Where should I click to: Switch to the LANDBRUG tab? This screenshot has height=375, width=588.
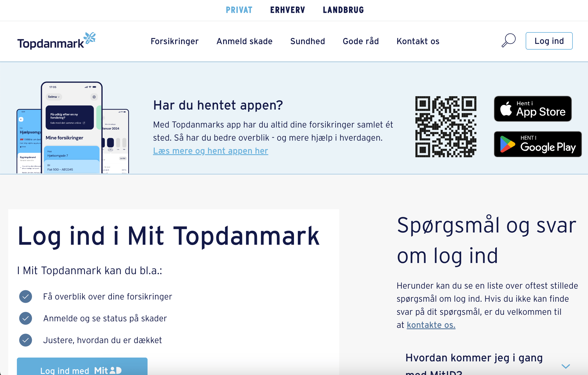[343, 10]
